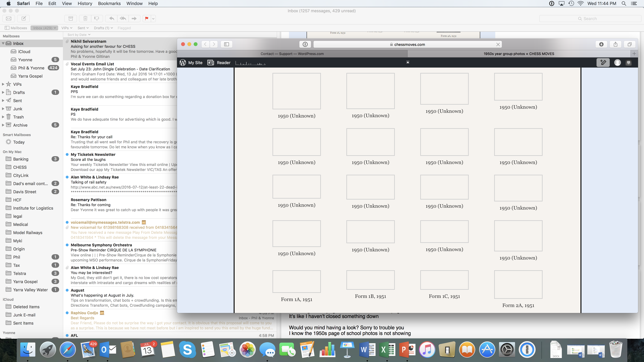Switch to Contact Support WordPress.com tab
The image size is (644, 362).
[x=292, y=54]
